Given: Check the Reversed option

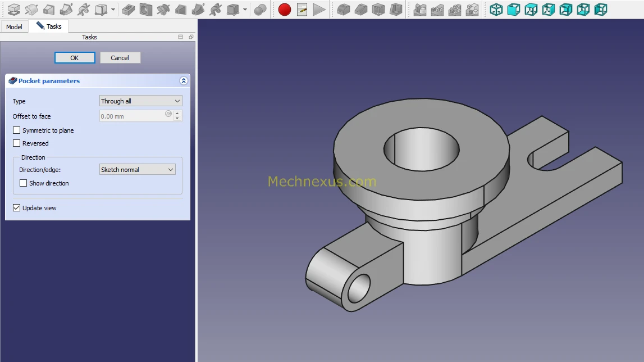Looking at the screenshot, I should pyautogui.click(x=17, y=143).
